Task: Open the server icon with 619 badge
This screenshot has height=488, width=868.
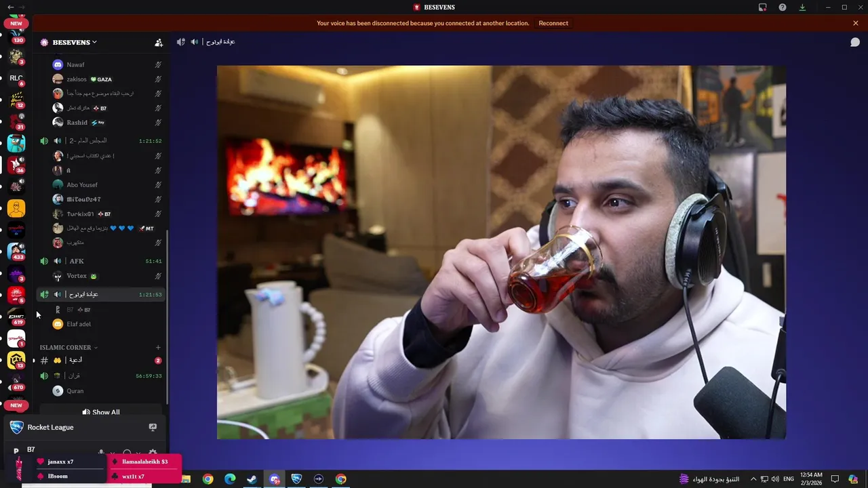Action: [x=16, y=316]
